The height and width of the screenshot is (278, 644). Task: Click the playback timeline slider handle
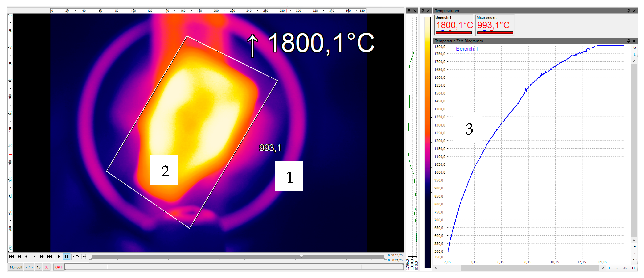pyautogui.click(x=301, y=255)
